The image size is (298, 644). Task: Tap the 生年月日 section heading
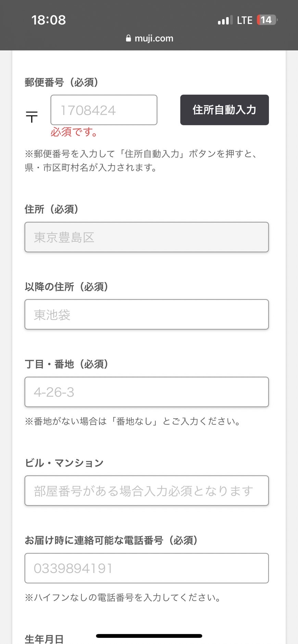44,639
